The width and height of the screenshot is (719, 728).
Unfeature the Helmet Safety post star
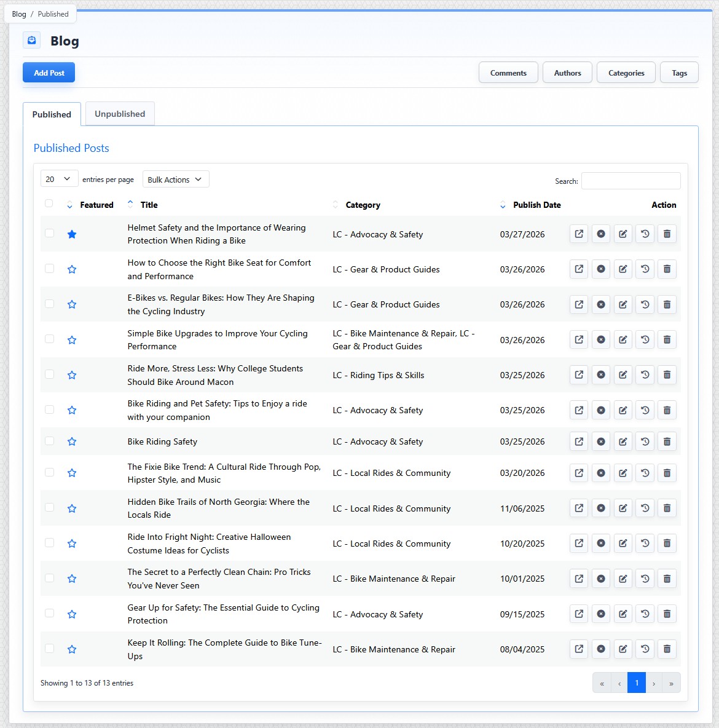pyautogui.click(x=72, y=234)
